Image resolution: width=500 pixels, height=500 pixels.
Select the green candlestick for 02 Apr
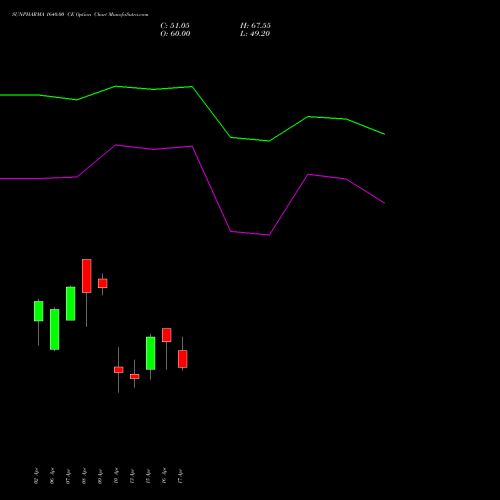coord(39,311)
